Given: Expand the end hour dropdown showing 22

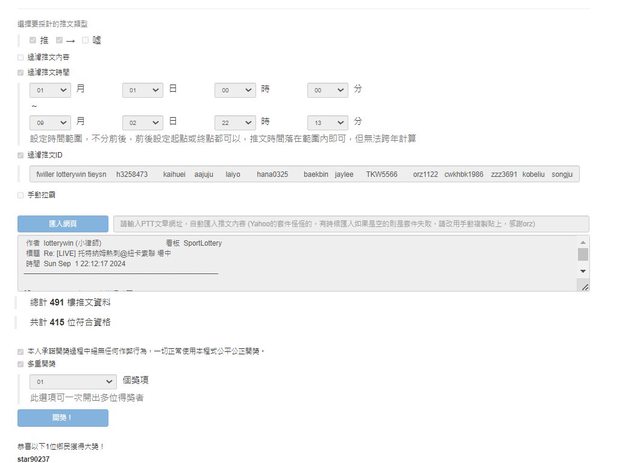Looking at the screenshot, I should [235, 122].
